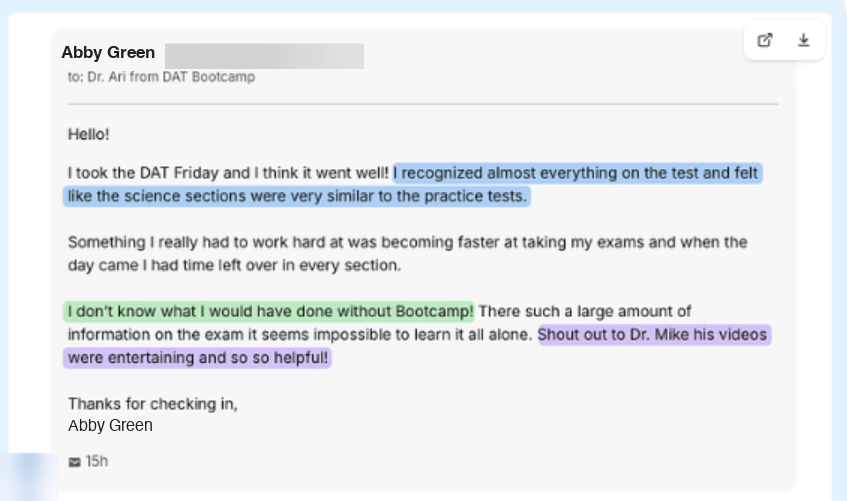This screenshot has width=847, height=501.
Task: Click the 'Hello!' greeting text
Action: pos(89,134)
